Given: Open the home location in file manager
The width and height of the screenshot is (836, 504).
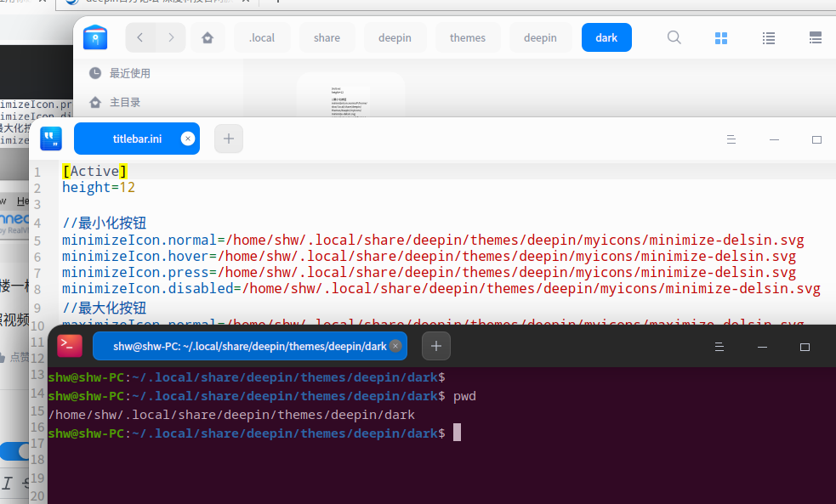Looking at the screenshot, I should (208, 37).
